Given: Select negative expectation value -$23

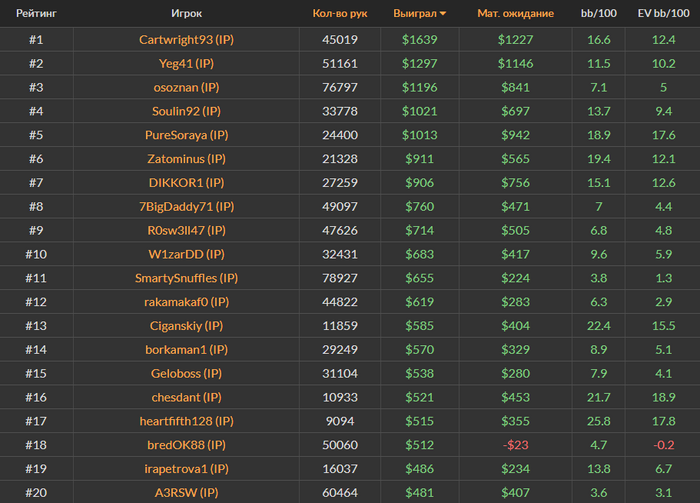Looking at the screenshot, I should pos(516,445).
